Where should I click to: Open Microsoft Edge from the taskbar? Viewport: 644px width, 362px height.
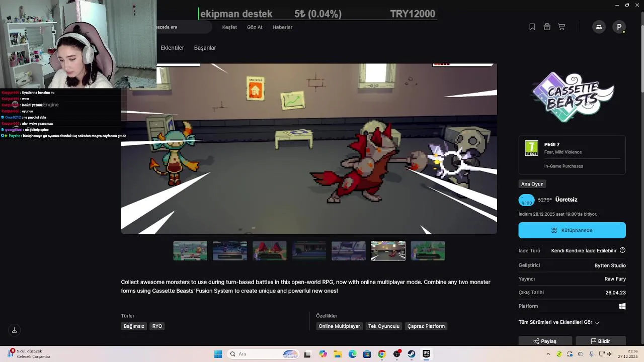click(352, 354)
